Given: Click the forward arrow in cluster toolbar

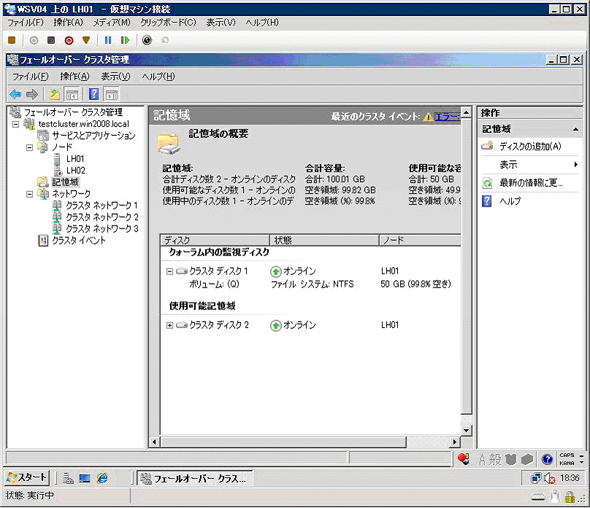Looking at the screenshot, I should point(32,94).
